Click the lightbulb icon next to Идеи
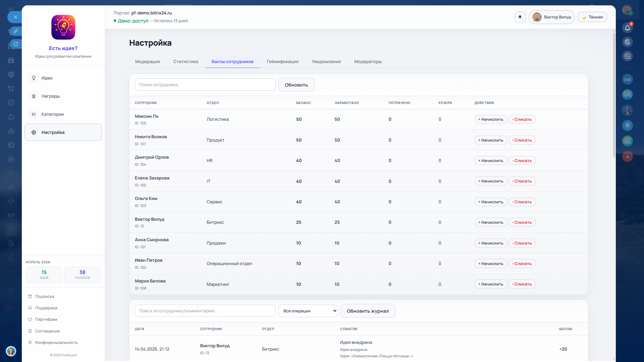This screenshot has width=644, height=362. coord(34,78)
